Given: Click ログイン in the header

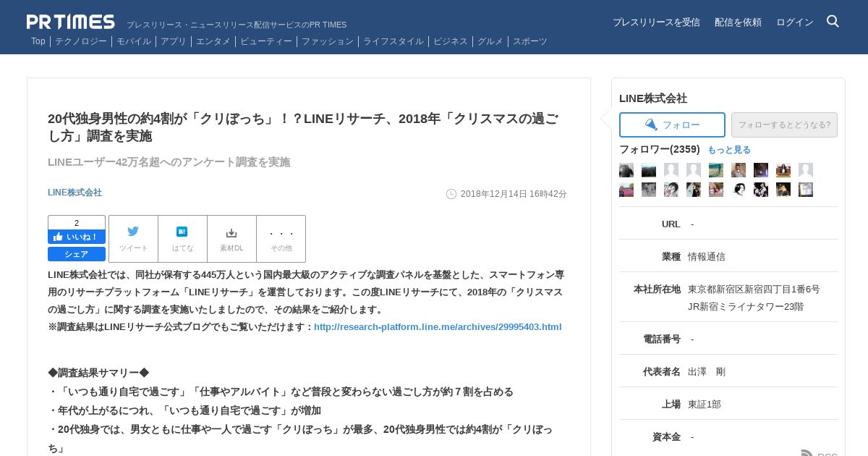Looking at the screenshot, I should tap(795, 22).
